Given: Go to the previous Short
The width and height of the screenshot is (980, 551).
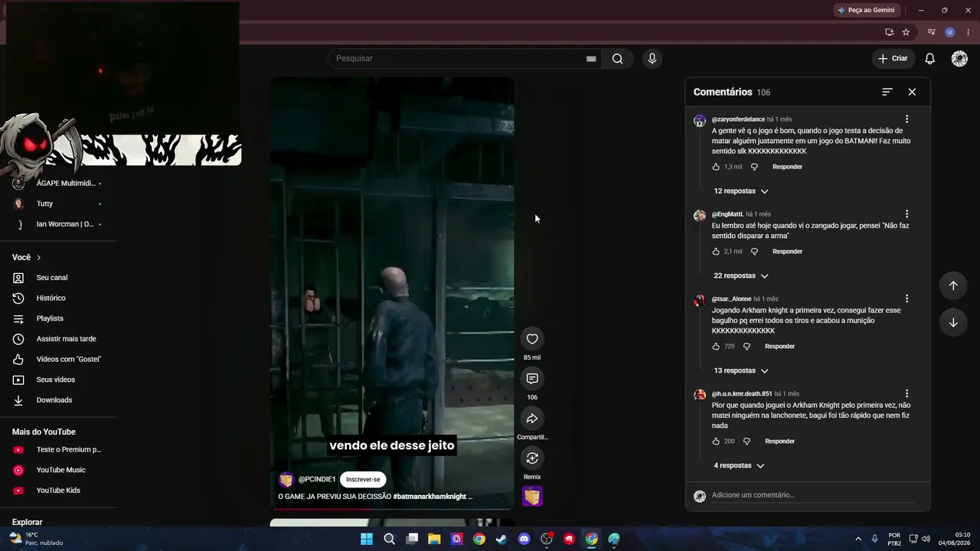Looking at the screenshot, I should coord(953,285).
